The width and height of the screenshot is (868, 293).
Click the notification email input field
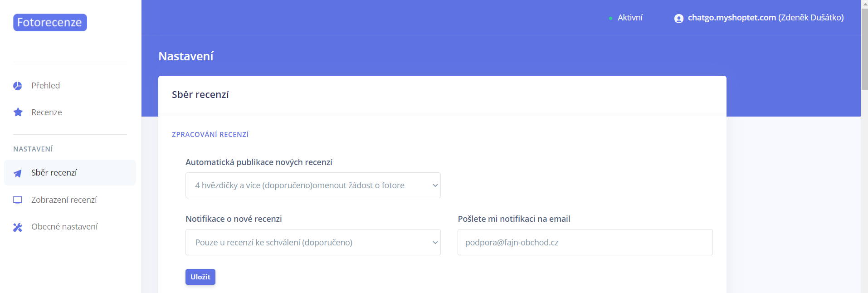click(x=585, y=242)
